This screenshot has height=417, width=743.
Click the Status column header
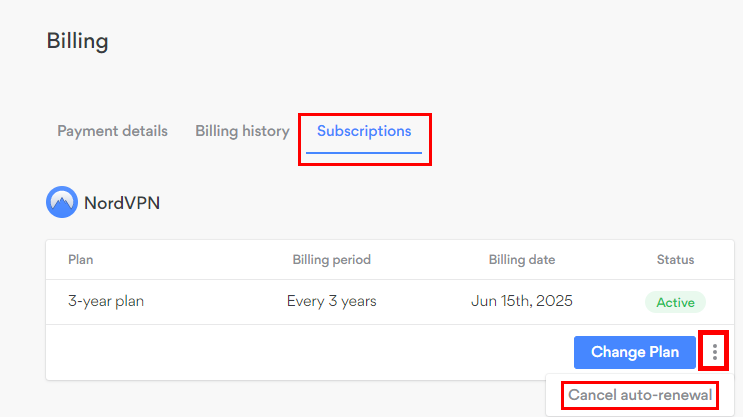675,260
